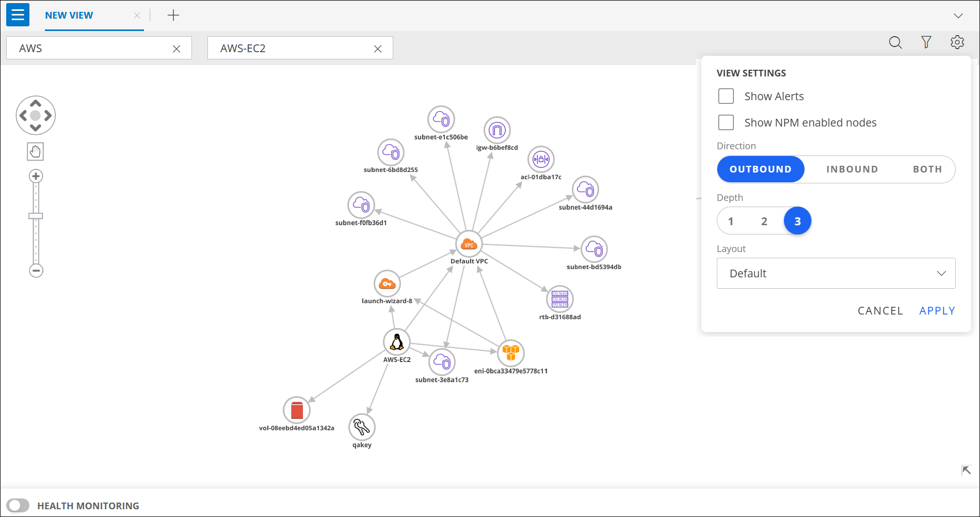The height and width of the screenshot is (517, 980).
Task: Switch to the NEW VIEW tab
Action: (x=69, y=15)
